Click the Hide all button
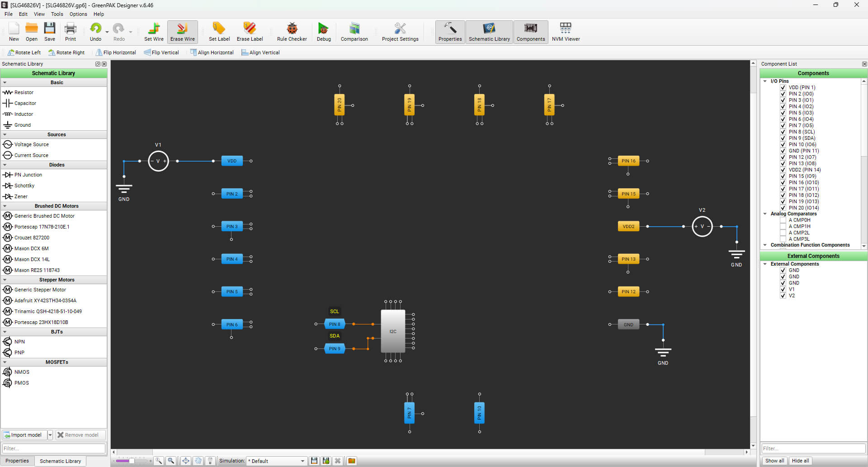The width and height of the screenshot is (868, 467). [x=800, y=461]
